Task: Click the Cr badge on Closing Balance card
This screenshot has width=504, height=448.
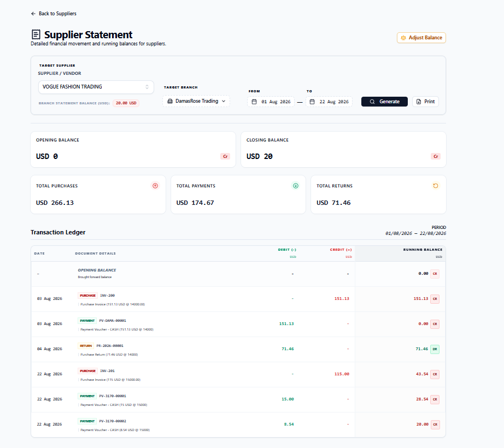Action: click(x=436, y=156)
